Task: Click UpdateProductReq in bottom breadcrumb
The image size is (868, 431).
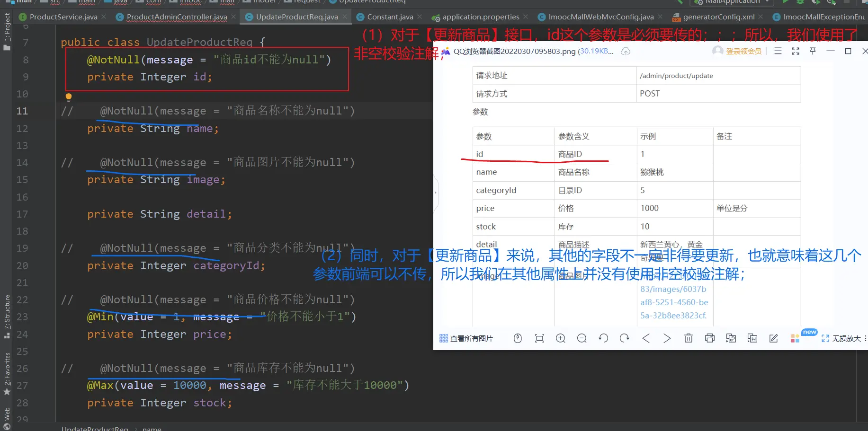Action: click(95, 428)
